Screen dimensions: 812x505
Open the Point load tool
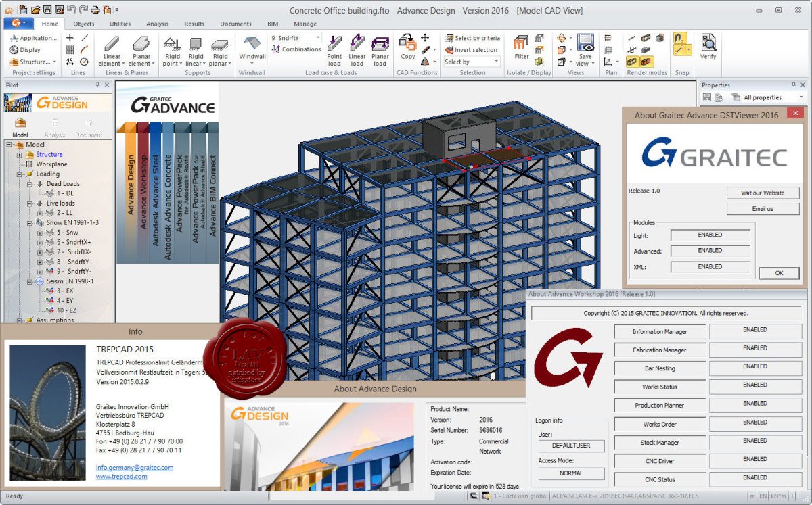(x=335, y=51)
